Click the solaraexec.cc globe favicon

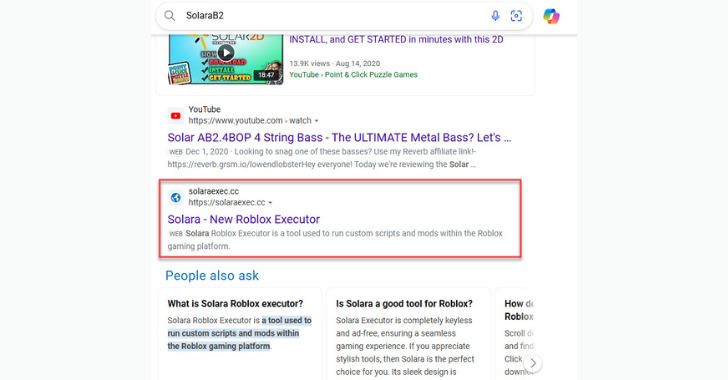click(176, 197)
